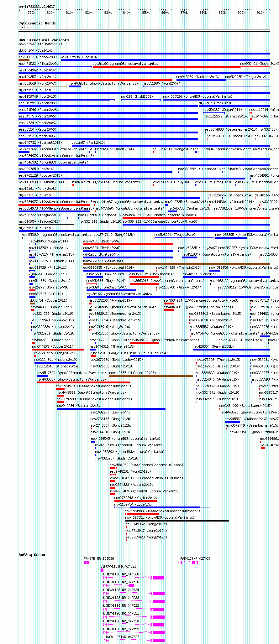Open variant nsv1005935 (Coe2014) label
This screenshot has width=279, height=644.
[x=80, y=57]
